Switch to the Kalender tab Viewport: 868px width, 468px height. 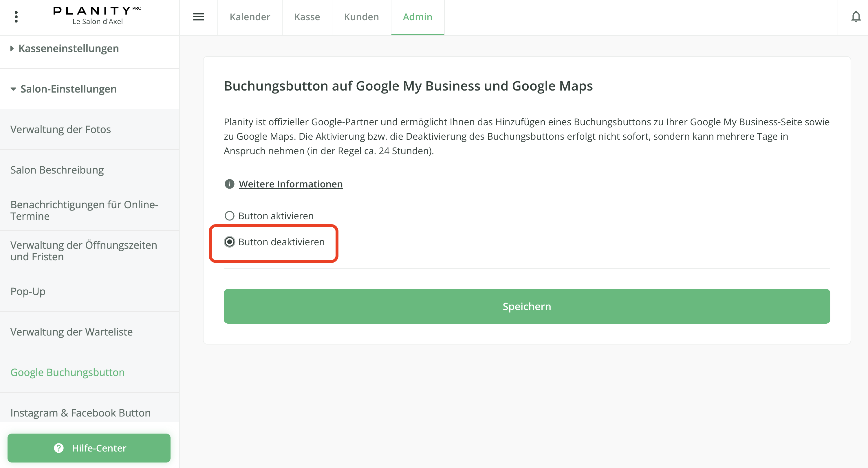point(250,17)
